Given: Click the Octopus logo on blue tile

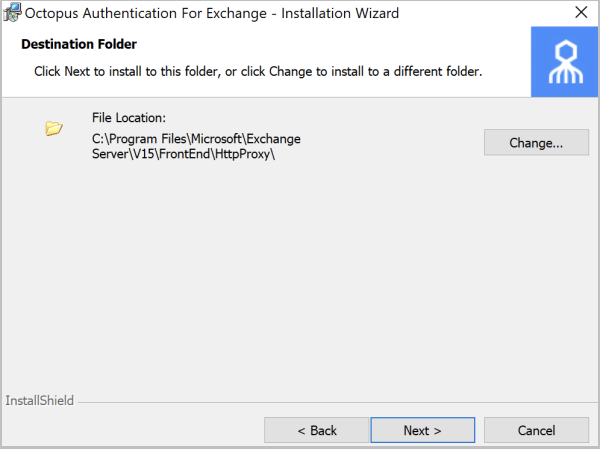Looking at the screenshot, I should point(566,62).
